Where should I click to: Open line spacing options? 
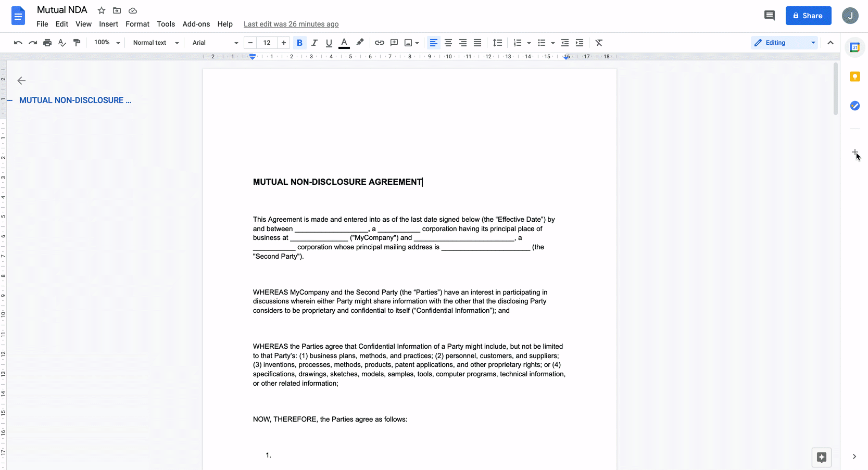497,43
